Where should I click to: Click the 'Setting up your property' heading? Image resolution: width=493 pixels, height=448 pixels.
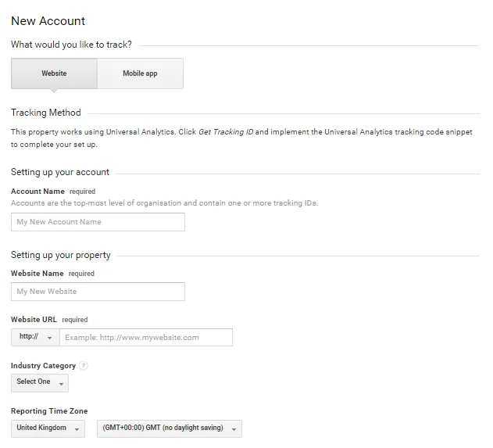coord(61,255)
